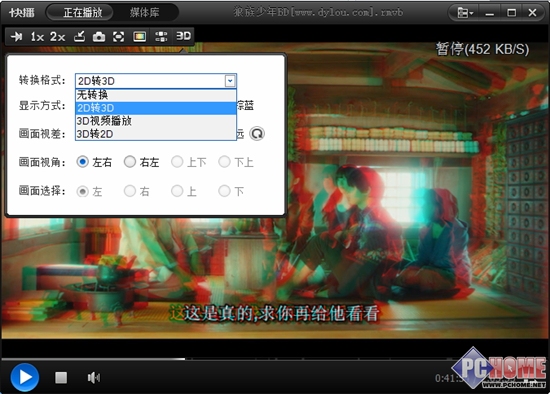Set playback speed to 2x

[x=58, y=36]
